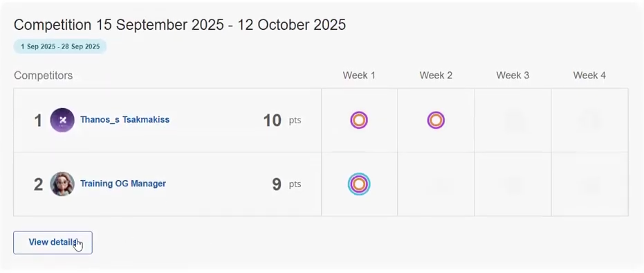
Task: Open the Thanos_s Tsakmakiss profile link
Action: point(125,120)
